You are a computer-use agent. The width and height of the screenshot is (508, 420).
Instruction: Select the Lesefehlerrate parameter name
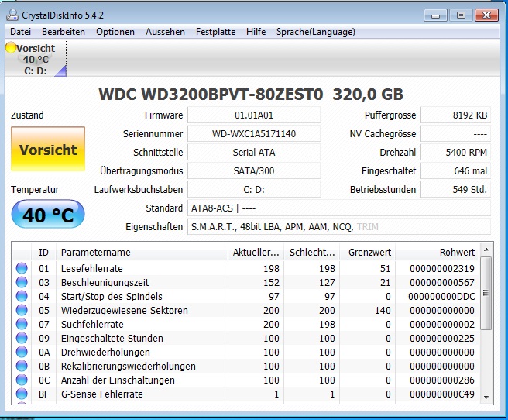tap(91, 268)
